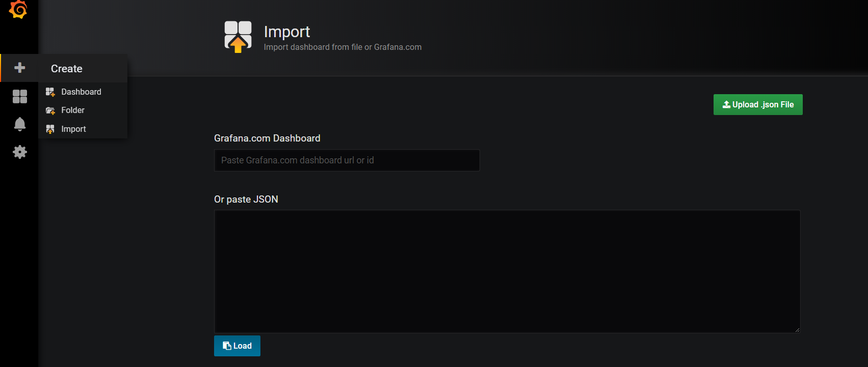The width and height of the screenshot is (868, 367).
Task: Click the 'Or paste JSON' label
Action: pos(246,199)
